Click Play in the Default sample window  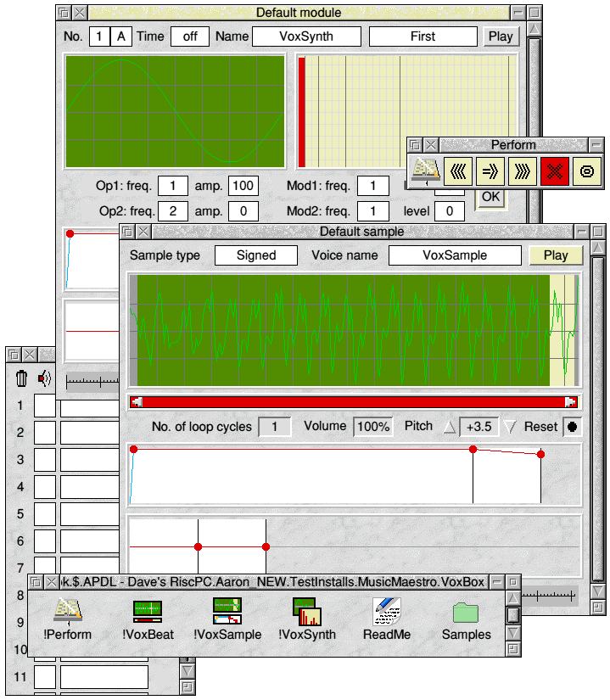(556, 255)
